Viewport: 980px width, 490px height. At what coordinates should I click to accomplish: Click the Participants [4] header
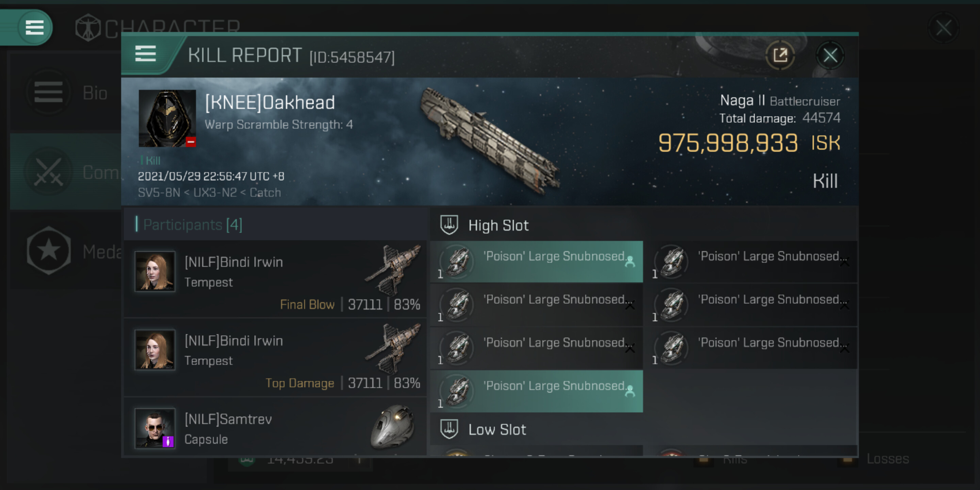193,225
